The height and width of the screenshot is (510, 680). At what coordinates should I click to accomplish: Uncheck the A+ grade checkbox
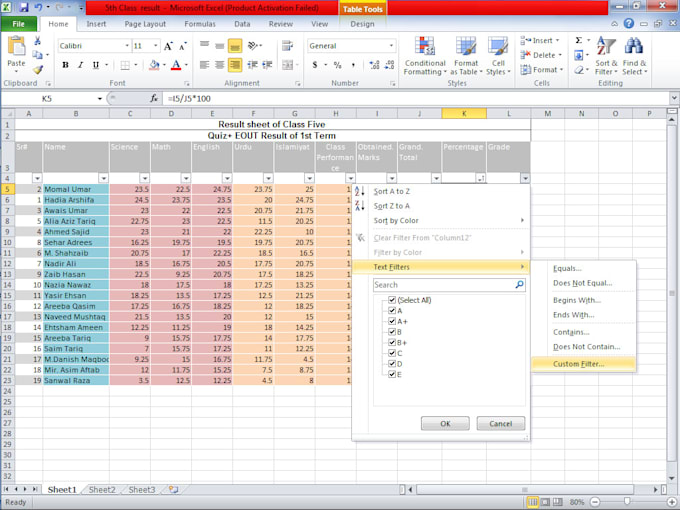click(x=392, y=321)
